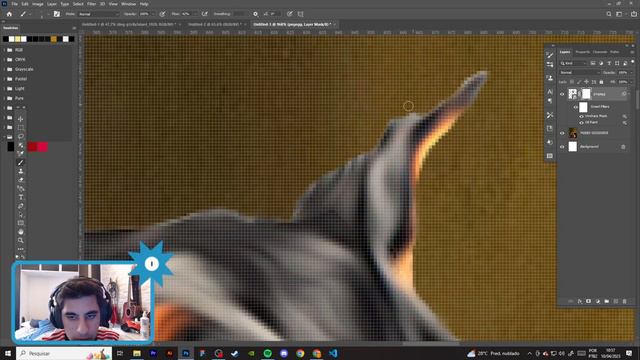Image resolution: width=640 pixels, height=360 pixels.
Task: Select the bright crimson swatch
Action: (42, 147)
